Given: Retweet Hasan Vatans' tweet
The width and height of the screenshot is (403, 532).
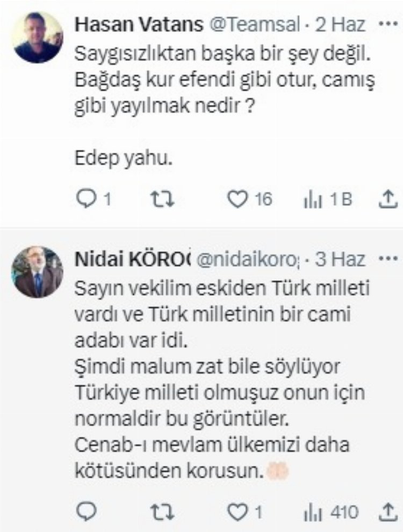Looking at the screenshot, I should pos(158,200).
